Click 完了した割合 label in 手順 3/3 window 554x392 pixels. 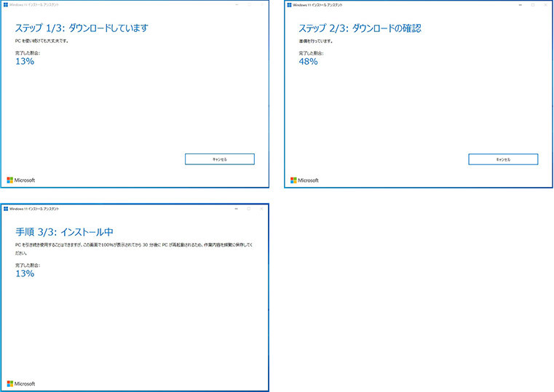[28, 265]
